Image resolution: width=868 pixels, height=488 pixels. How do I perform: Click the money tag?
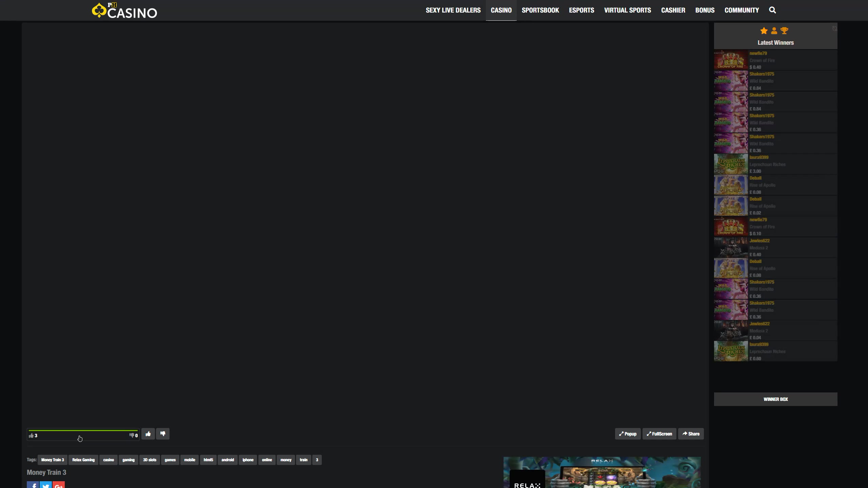click(x=286, y=460)
